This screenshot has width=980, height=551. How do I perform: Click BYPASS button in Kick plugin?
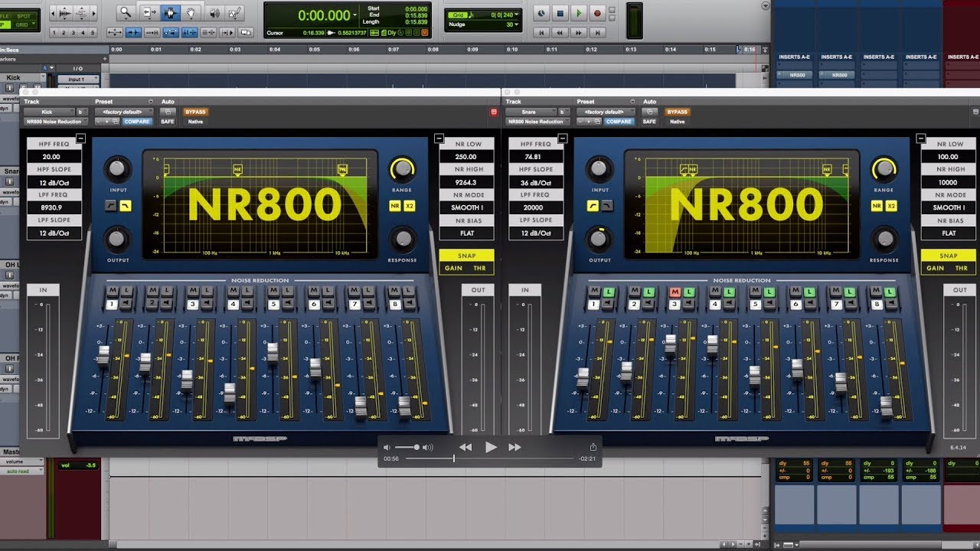tap(195, 112)
